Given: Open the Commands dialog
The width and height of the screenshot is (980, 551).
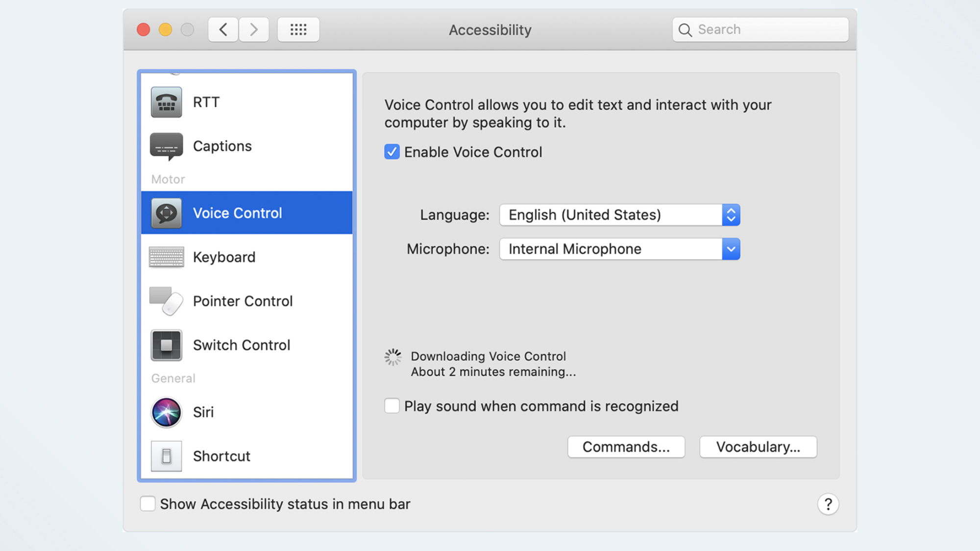Looking at the screenshot, I should pos(626,446).
